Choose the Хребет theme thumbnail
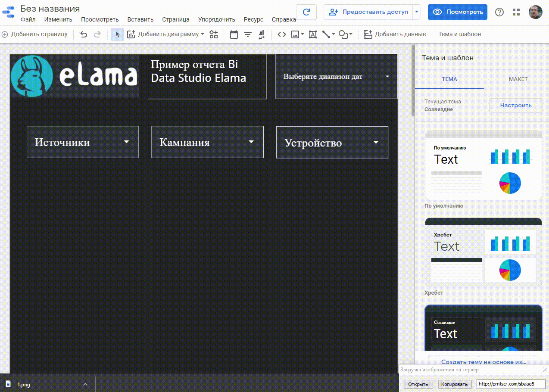Viewport: 549px width, 392px height. coord(483,252)
